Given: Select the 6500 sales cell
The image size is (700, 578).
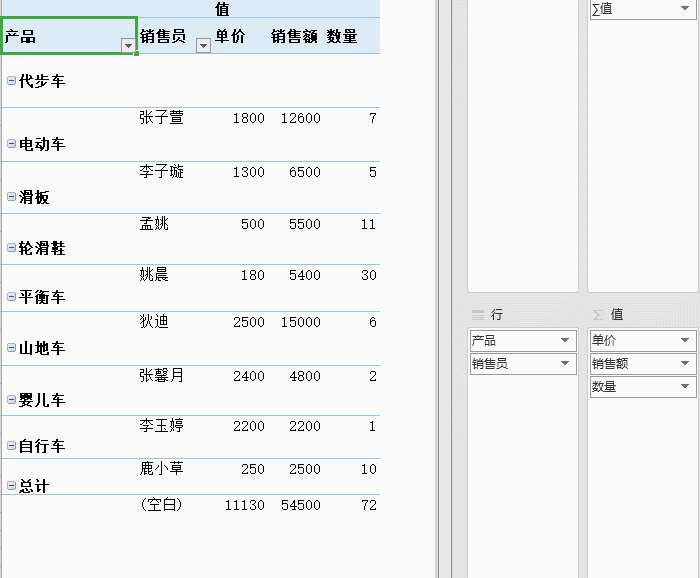Looking at the screenshot, I should 304,172.
